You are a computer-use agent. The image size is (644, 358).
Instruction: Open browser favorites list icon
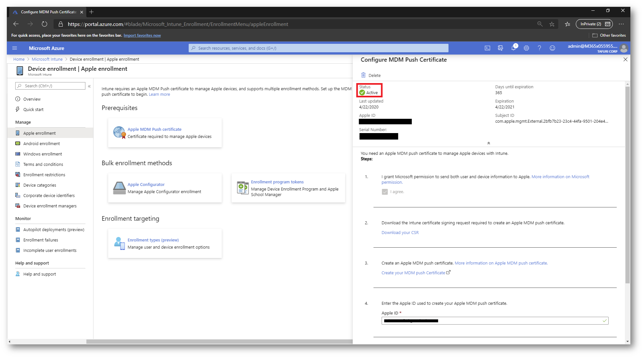pyautogui.click(x=567, y=24)
